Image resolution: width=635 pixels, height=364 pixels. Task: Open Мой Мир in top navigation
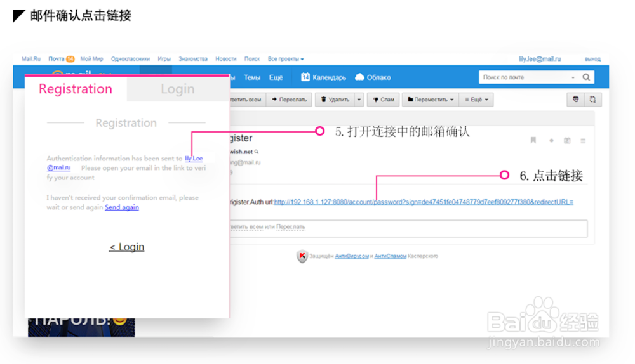(91, 59)
